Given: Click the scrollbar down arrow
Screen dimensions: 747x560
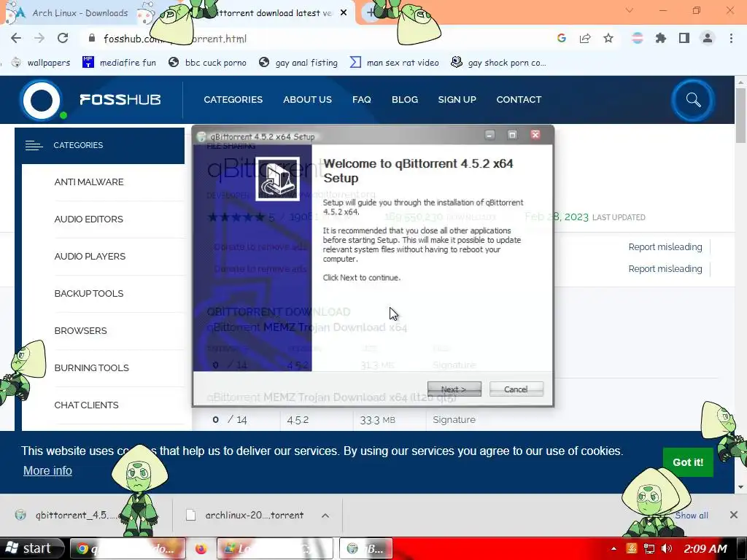Looking at the screenshot, I should [x=740, y=486].
